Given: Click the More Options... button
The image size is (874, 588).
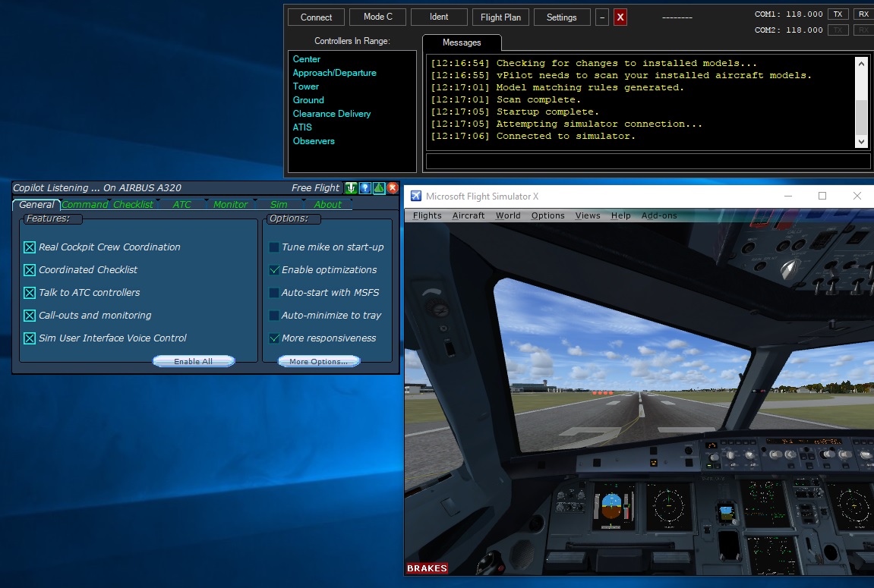Looking at the screenshot, I should pos(319,361).
